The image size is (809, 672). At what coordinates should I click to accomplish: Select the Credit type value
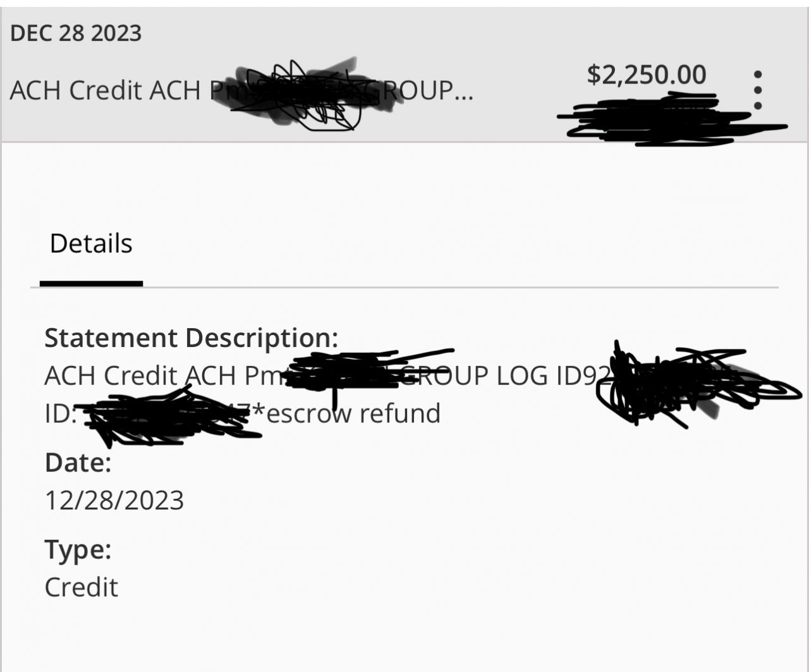coord(81,587)
